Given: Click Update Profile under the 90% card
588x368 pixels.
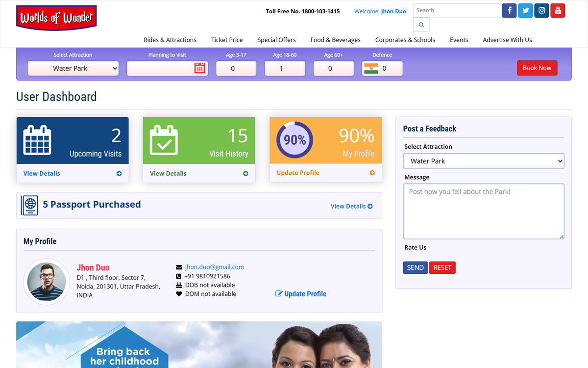Looking at the screenshot, I should coord(298,173).
